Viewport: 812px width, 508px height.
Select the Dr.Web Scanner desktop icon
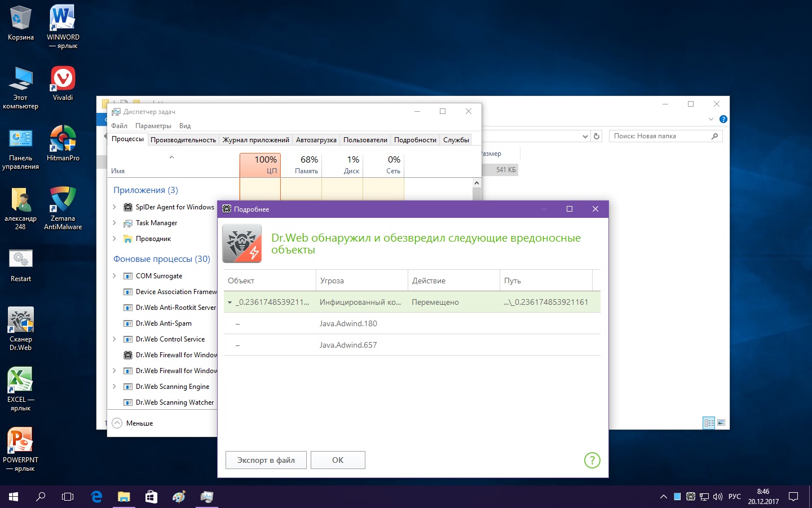pos(21,321)
